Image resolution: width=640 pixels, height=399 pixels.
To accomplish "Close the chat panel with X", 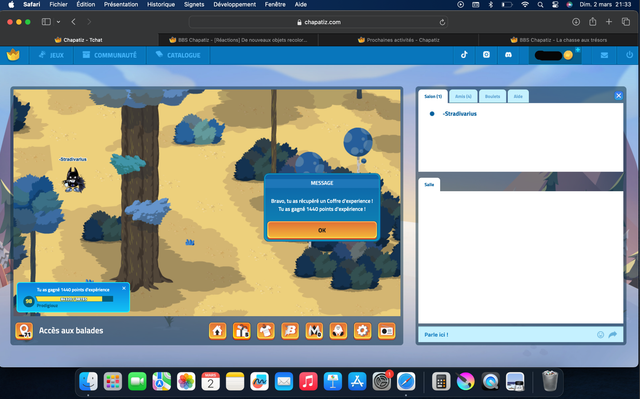I will coord(618,95).
